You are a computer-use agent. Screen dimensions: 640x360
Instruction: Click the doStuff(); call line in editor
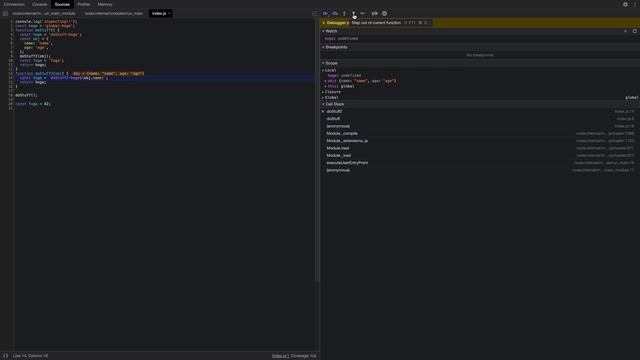click(26, 95)
